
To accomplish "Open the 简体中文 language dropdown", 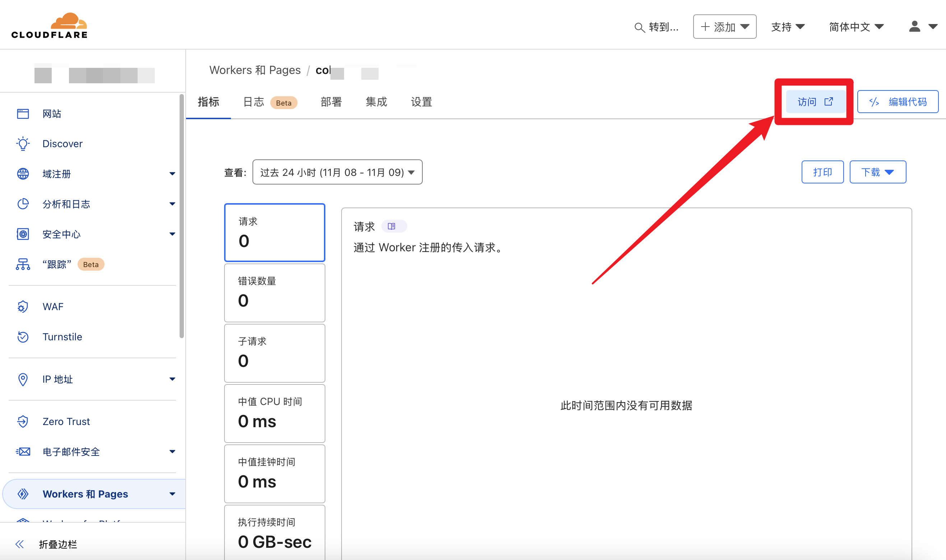I will [856, 27].
